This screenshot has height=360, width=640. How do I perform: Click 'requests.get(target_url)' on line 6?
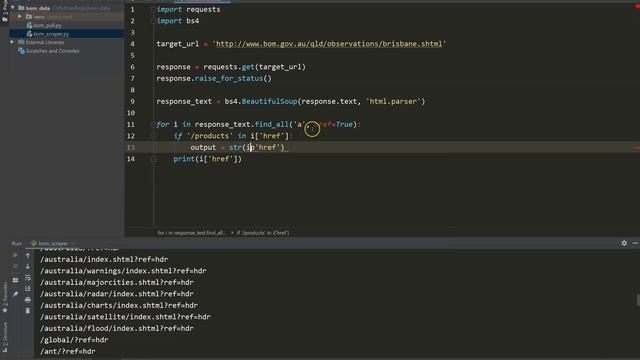point(254,67)
